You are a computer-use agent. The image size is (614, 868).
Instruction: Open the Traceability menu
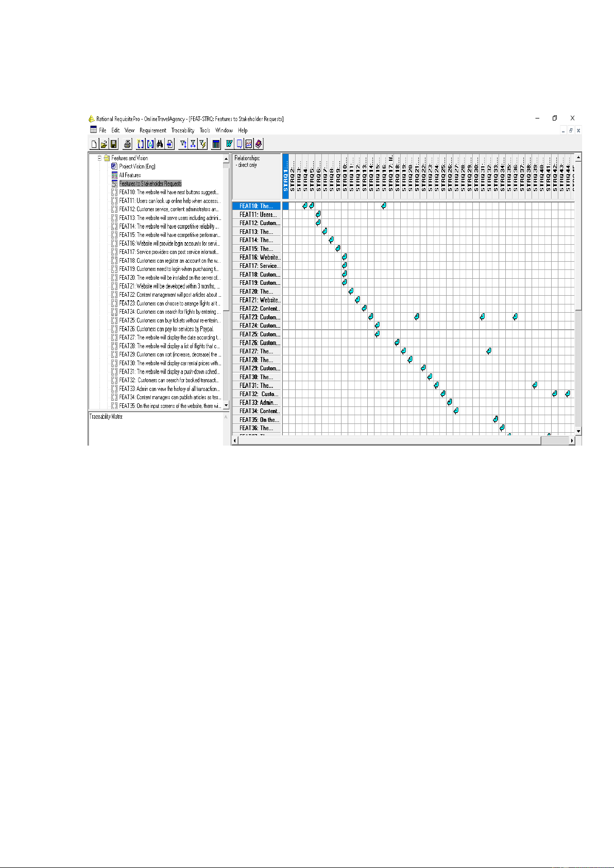[182, 130]
